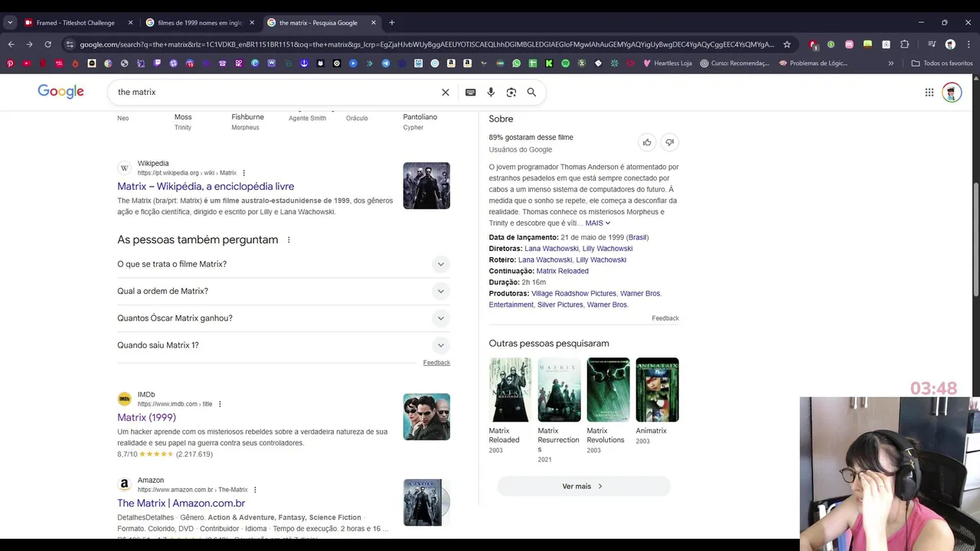The width and height of the screenshot is (980, 551).
Task: Bookmark this page with the star icon
Action: click(787, 44)
